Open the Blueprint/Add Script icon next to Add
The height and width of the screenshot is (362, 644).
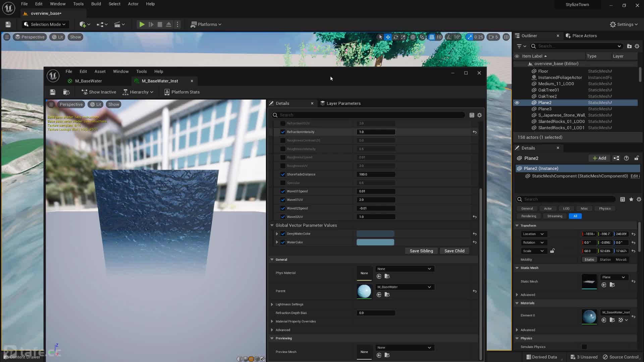[x=616, y=158]
